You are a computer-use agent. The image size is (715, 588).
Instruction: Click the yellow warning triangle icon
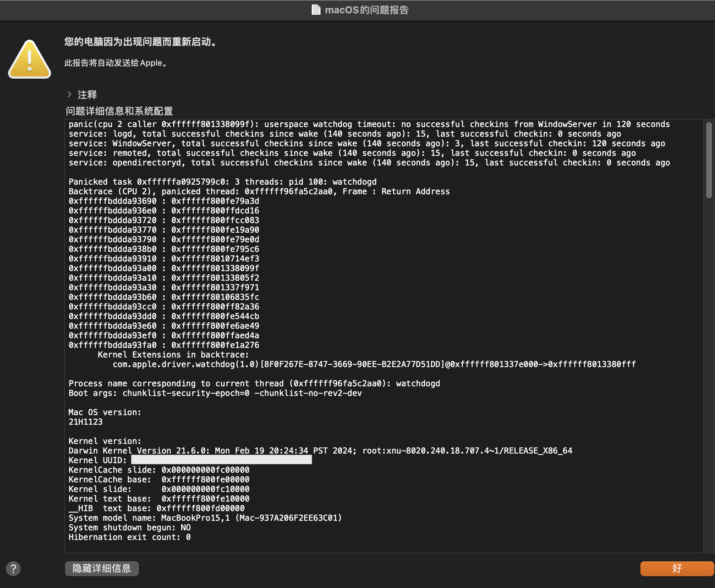(30, 60)
